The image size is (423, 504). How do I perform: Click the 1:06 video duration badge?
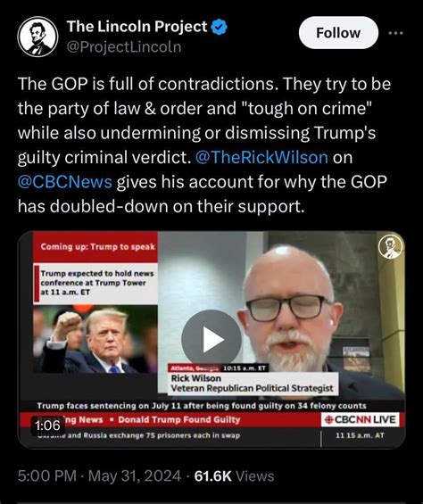coord(47,426)
